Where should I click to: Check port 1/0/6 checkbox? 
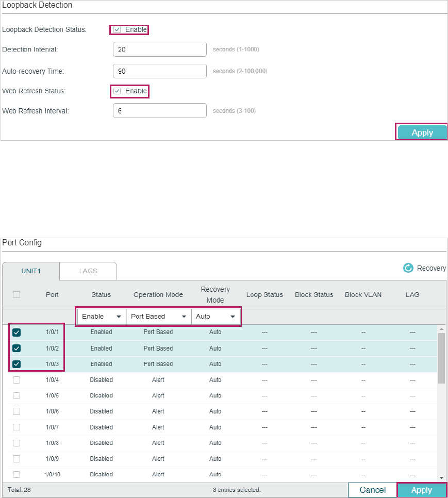(x=16, y=411)
